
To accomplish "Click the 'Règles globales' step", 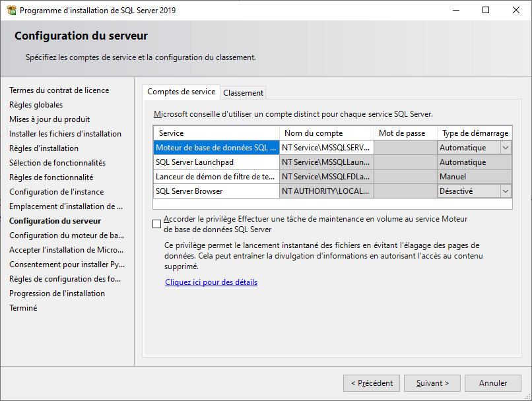I will pos(36,105).
